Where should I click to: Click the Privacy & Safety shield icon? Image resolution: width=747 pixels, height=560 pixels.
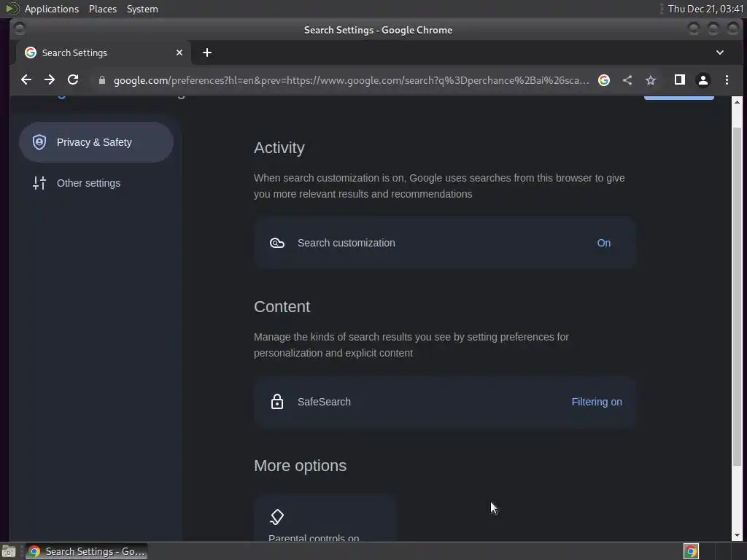(39, 142)
